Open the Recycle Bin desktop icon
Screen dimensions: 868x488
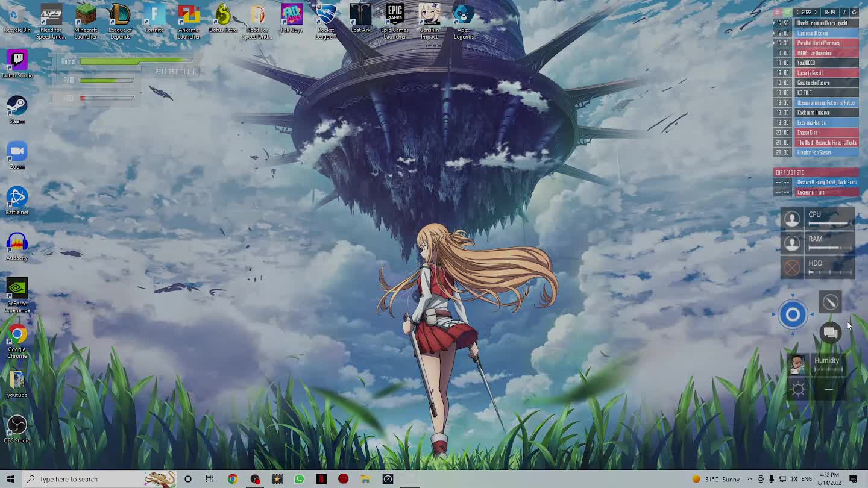pyautogui.click(x=17, y=18)
